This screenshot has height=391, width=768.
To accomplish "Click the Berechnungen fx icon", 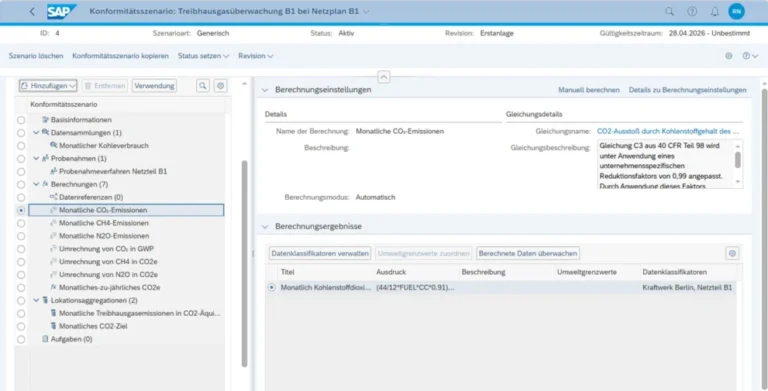I will pyautogui.click(x=46, y=184).
